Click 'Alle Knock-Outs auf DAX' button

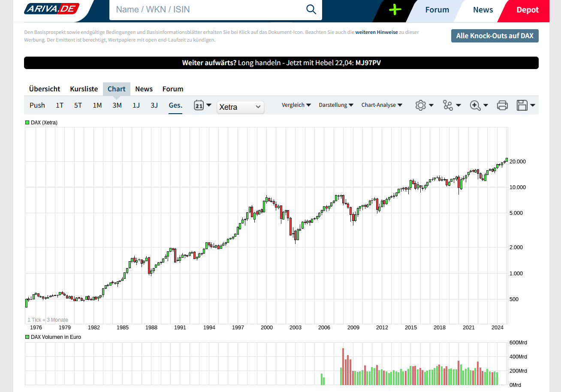click(495, 36)
